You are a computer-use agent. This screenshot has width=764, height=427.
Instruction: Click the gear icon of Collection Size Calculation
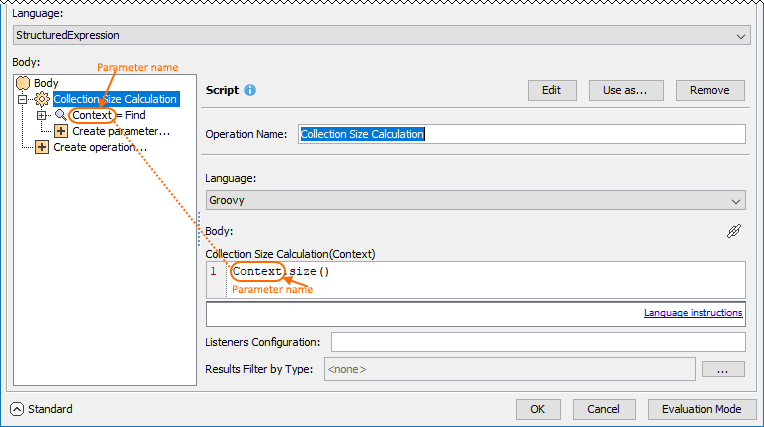coord(42,99)
